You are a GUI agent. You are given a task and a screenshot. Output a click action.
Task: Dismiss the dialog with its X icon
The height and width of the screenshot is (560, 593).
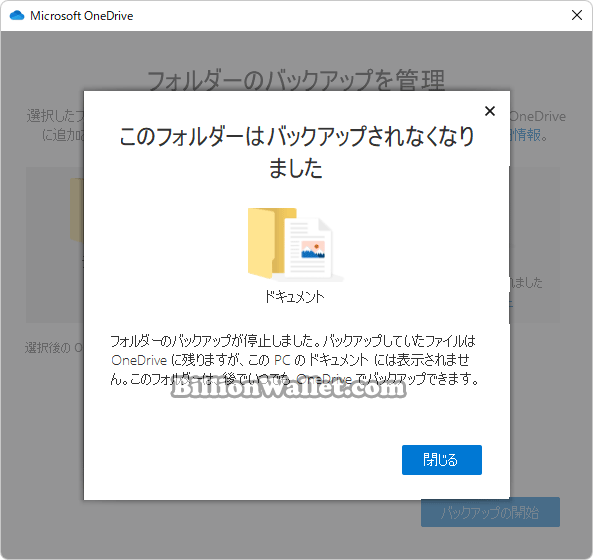490,111
